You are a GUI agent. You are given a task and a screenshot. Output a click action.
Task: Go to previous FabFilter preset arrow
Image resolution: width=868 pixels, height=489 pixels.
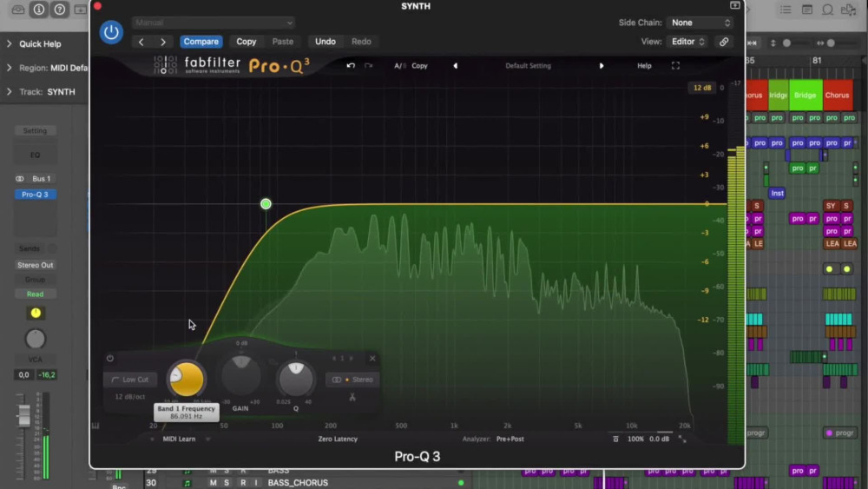click(455, 66)
